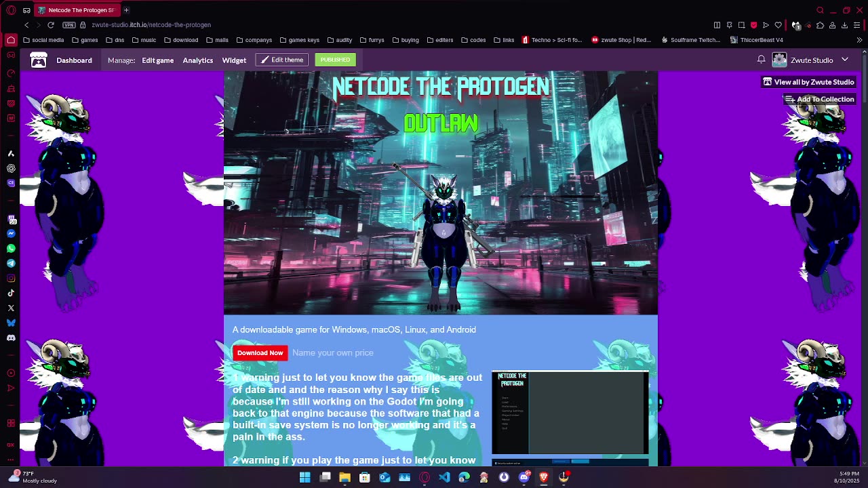The image size is (868, 488).
Task: Open the 'furrys' bookmarks folder
Action: click(x=372, y=40)
